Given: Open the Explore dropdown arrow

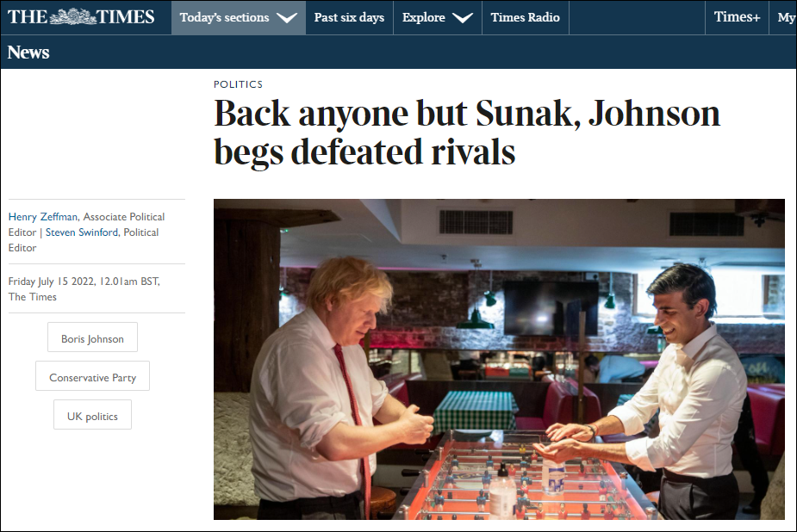Looking at the screenshot, I should (x=463, y=18).
